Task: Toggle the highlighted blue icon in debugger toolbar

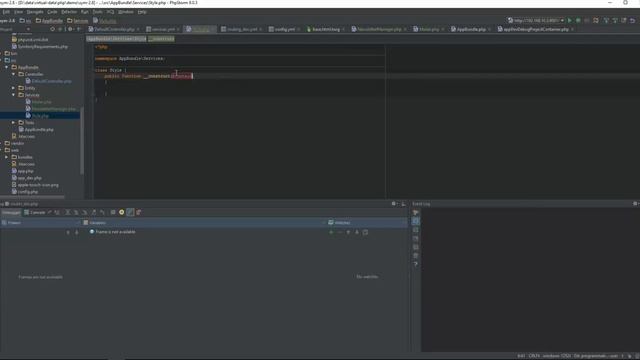Action: pos(130,213)
